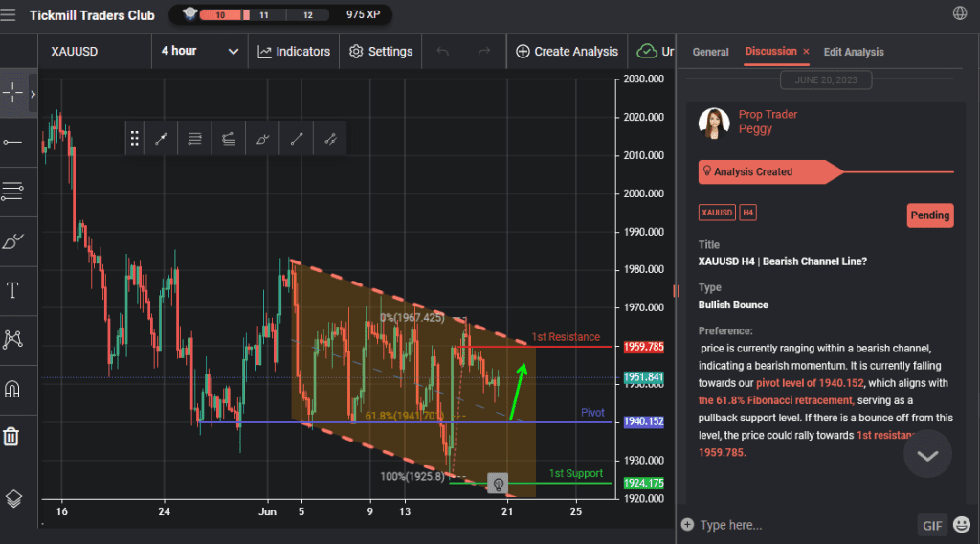Click the Tickmill Traders Club title
This screenshot has height=544, width=980.
click(92, 15)
